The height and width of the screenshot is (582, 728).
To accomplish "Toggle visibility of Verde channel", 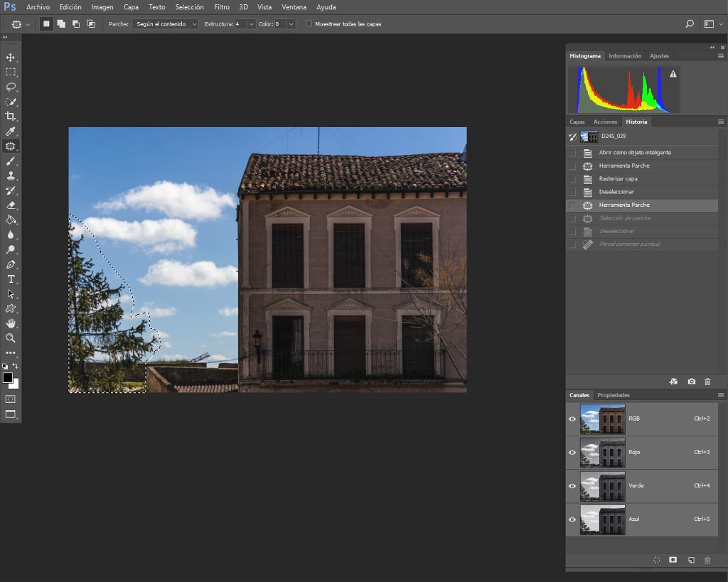I will coord(572,486).
